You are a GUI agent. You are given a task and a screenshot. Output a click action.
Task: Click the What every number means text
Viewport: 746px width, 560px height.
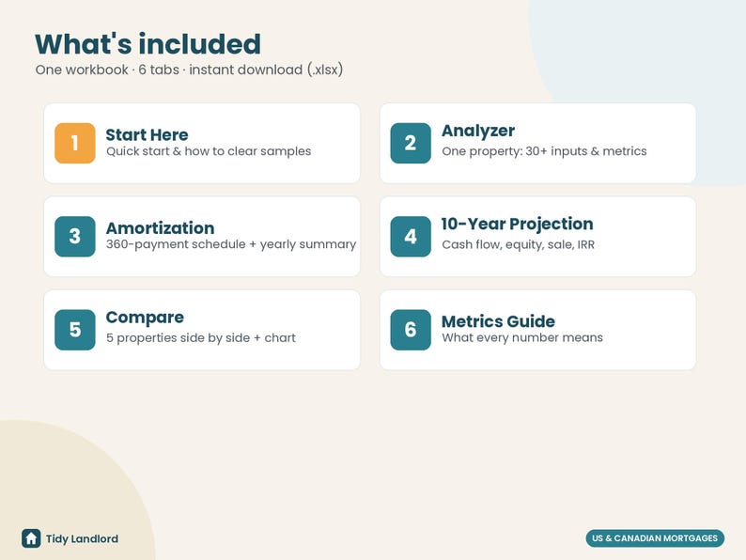click(521, 337)
